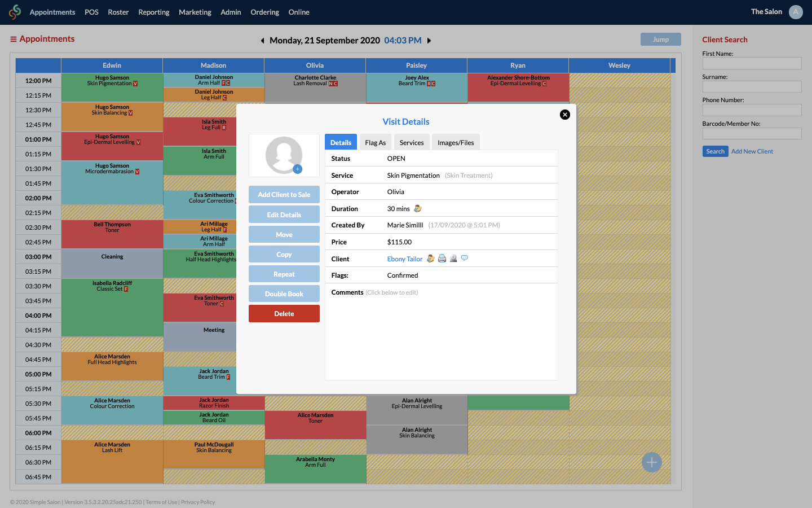Image resolution: width=812 pixels, height=508 pixels.
Task: Open Isabella Radcliff Classic Set appointment
Action: click(112, 307)
